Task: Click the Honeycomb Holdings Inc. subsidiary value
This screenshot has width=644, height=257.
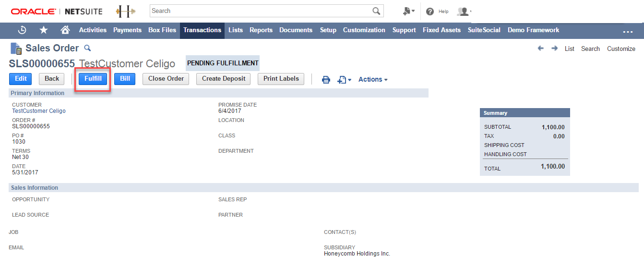Action: click(357, 254)
